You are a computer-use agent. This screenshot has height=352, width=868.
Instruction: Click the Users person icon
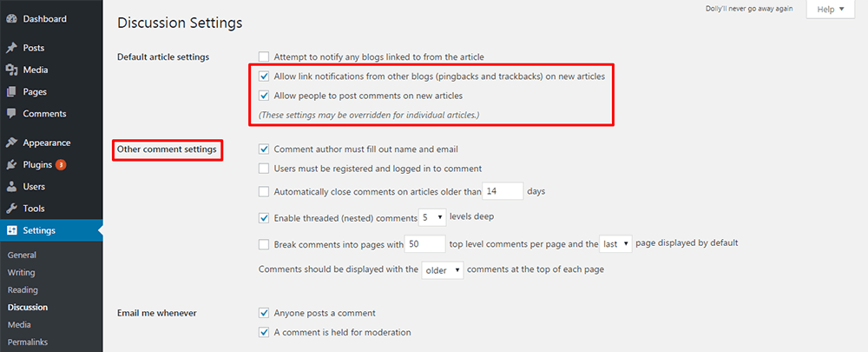[x=11, y=186]
